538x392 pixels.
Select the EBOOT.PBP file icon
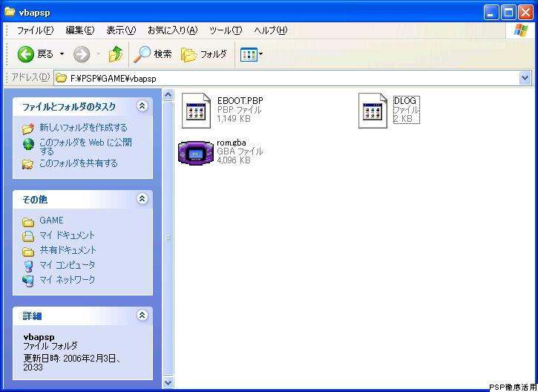tap(196, 111)
